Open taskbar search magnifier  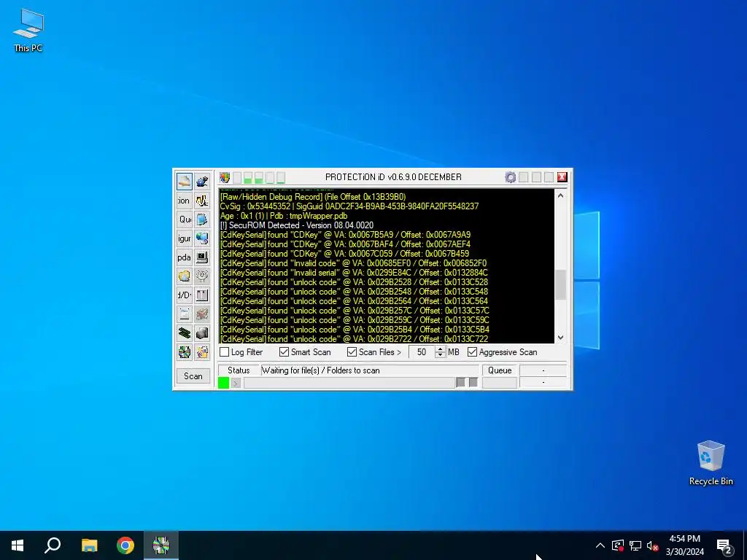[x=53, y=545]
